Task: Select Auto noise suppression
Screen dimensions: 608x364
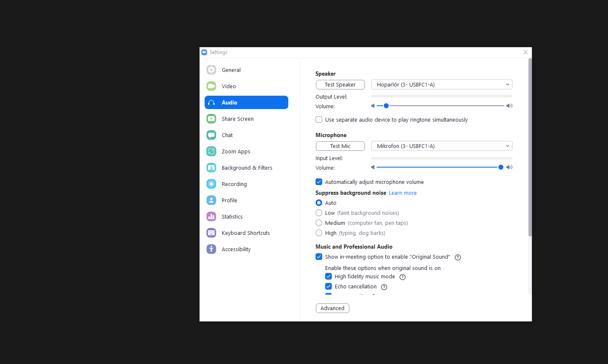Action: coord(319,203)
